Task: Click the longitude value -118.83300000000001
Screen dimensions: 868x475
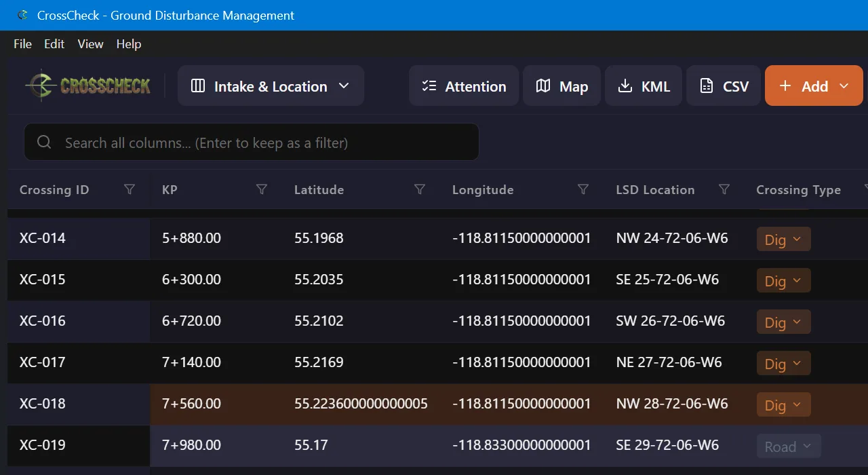Action: pyautogui.click(x=521, y=445)
